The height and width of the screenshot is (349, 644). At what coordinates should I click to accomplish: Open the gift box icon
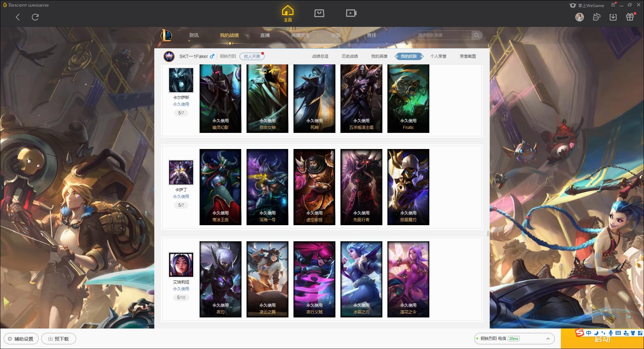pyautogui.click(x=630, y=17)
